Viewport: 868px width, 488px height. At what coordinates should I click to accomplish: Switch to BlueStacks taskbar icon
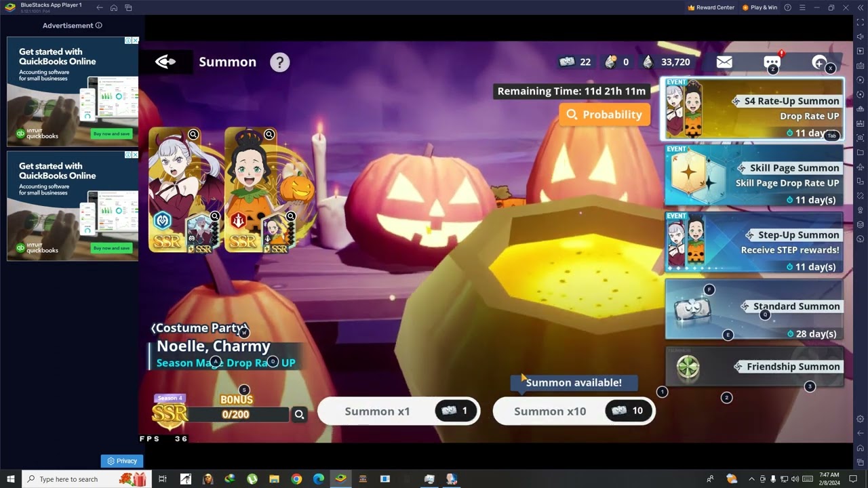pos(340,479)
